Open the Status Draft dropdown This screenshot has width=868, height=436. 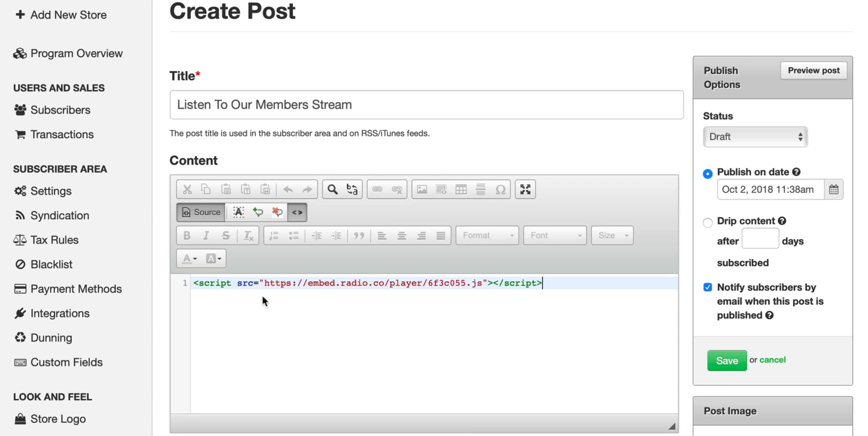[x=755, y=137]
